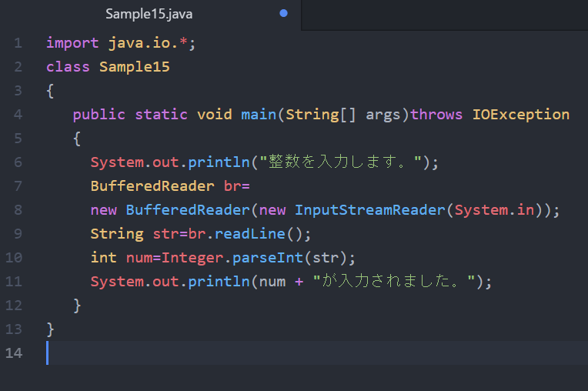Image resolution: width=588 pixels, height=391 pixels.
Task: Click 'System' on line 6
Action: [118, 162]
